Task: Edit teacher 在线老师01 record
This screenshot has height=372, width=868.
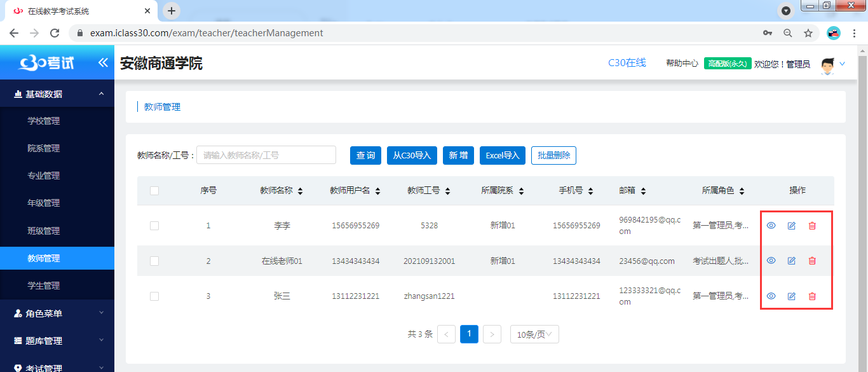Action: tap(792, 261)
